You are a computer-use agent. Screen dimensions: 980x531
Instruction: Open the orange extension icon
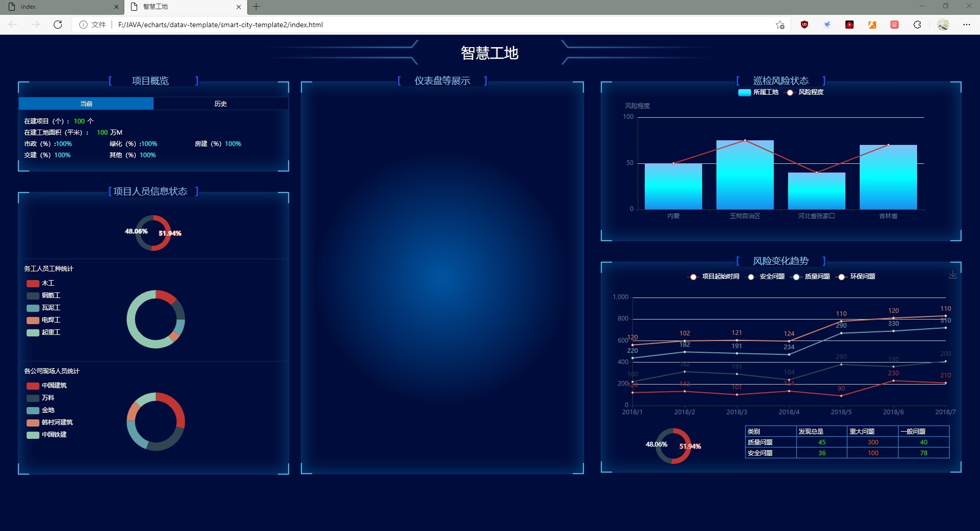872,25
